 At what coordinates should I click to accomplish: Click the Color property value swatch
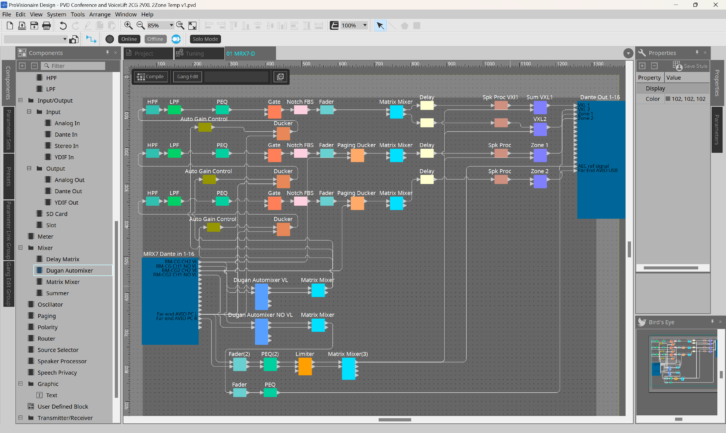670,99
